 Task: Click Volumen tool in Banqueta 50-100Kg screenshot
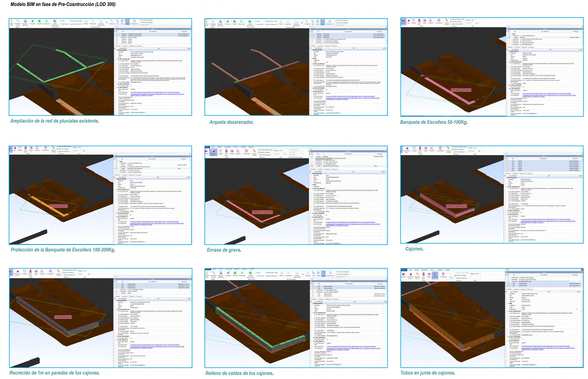[x=403, y=21]
